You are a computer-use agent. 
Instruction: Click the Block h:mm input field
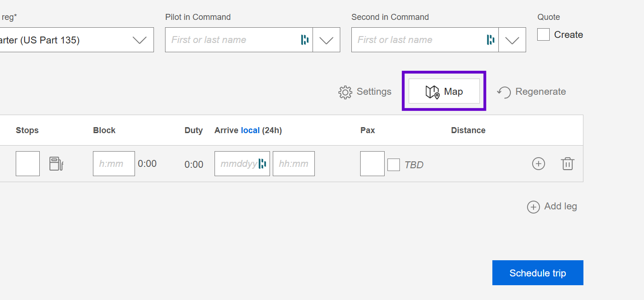point(114,164)
